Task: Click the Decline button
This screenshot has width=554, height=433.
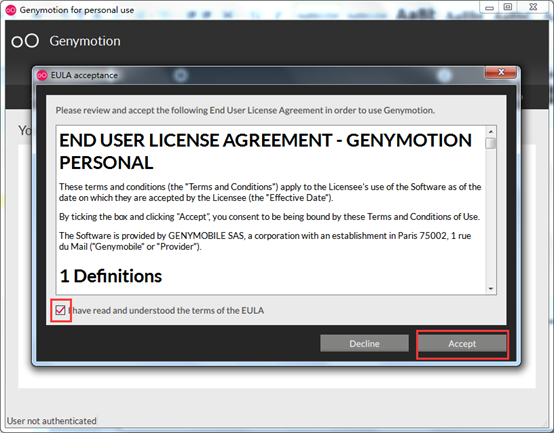Action: (364, 343)
